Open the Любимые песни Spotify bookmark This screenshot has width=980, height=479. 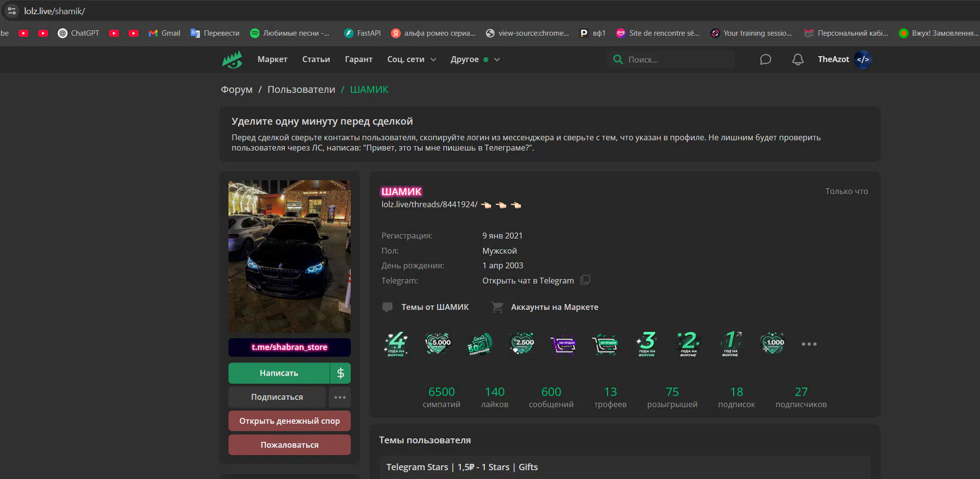point(290,33)
